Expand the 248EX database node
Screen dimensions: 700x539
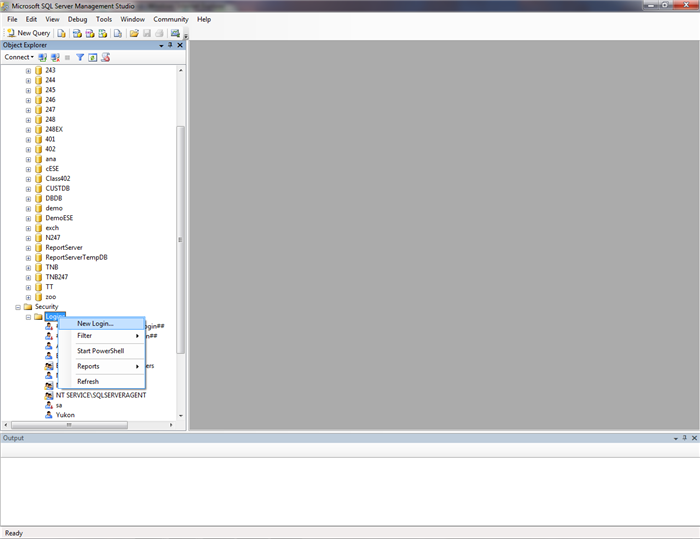pyautogui.click(x=28, y=130)
